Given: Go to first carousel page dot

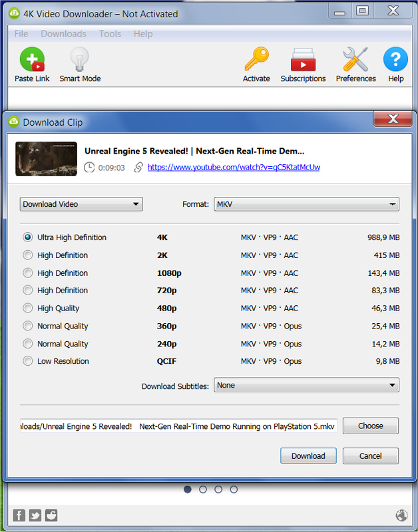Looking at the screenshot, I should point(188,489).
